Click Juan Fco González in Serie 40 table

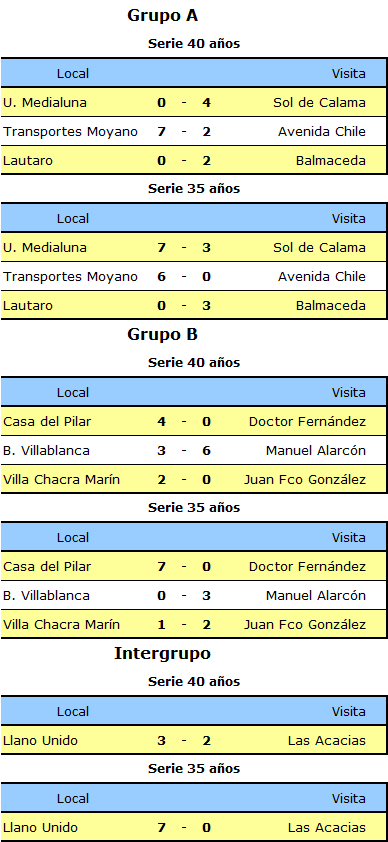pos(305,480)
